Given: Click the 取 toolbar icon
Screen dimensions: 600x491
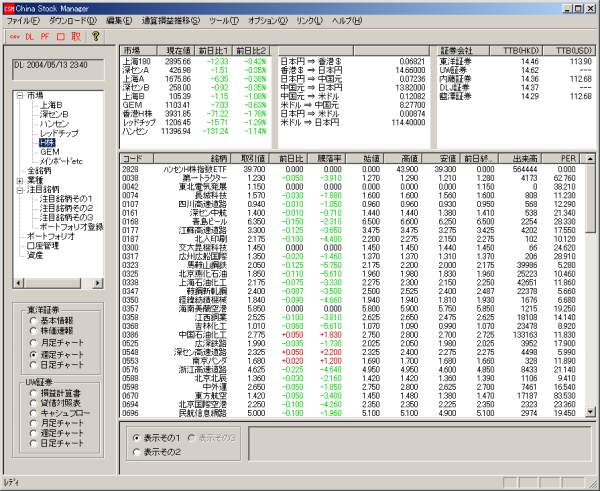Looking at the screenshot, I should (x=76, y=36).
